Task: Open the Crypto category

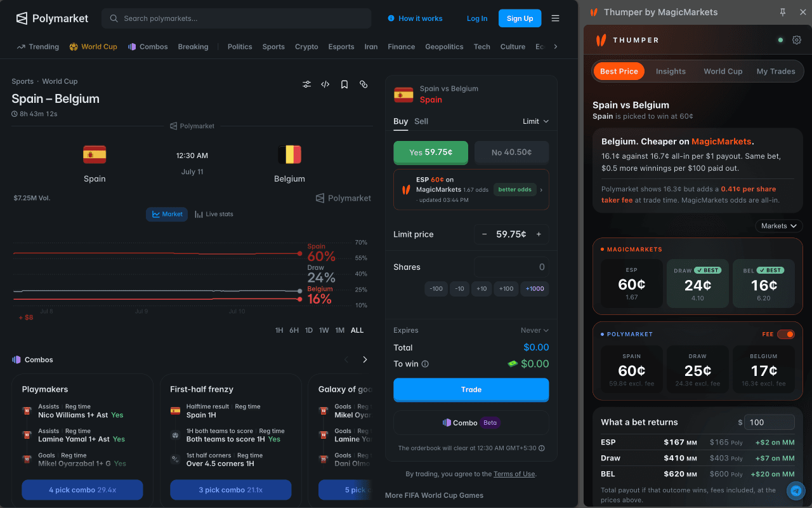Action: pyautogui.click(x=306, y=46)
